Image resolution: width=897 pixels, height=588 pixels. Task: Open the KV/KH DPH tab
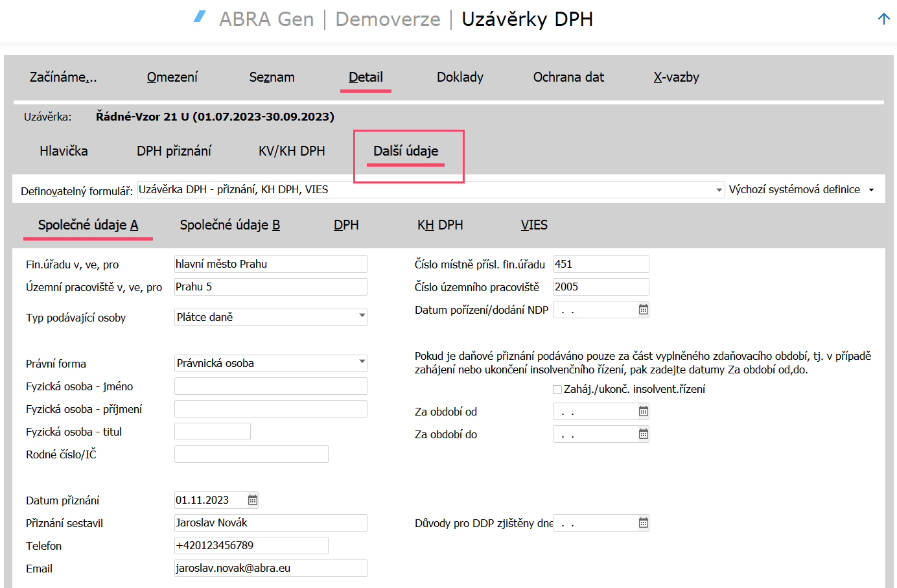pos(292,151)
